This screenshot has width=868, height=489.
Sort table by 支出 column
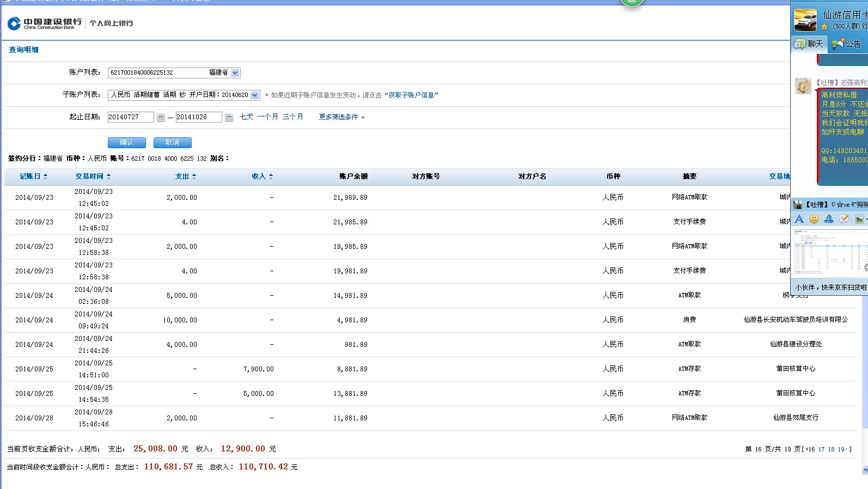[x=185, y=176]
